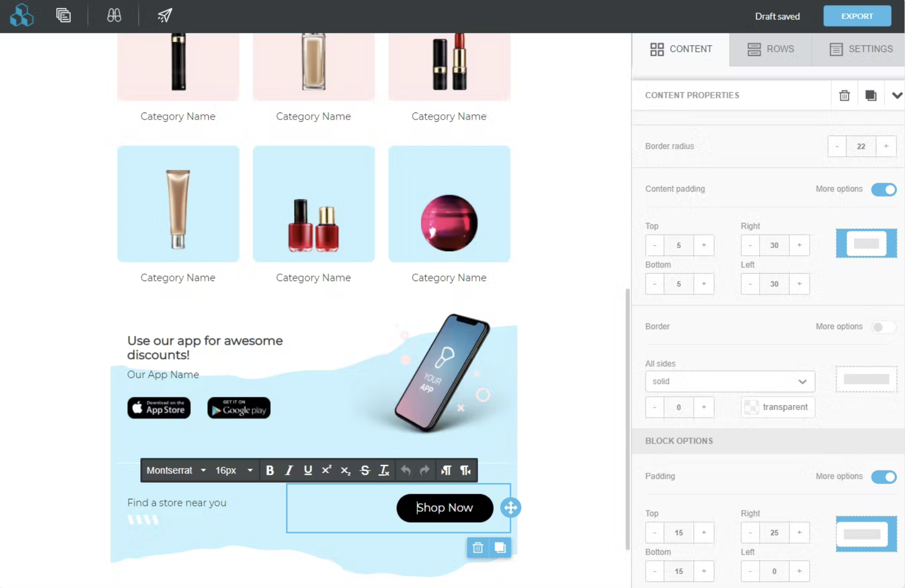Click the clear formatting icon
The width and height of the screenshot is (905, 588).
tap(384, 470)
